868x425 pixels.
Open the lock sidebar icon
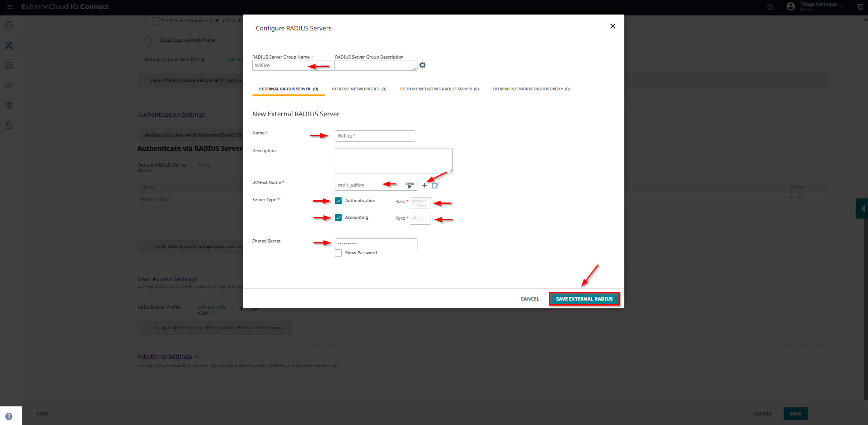9,125
